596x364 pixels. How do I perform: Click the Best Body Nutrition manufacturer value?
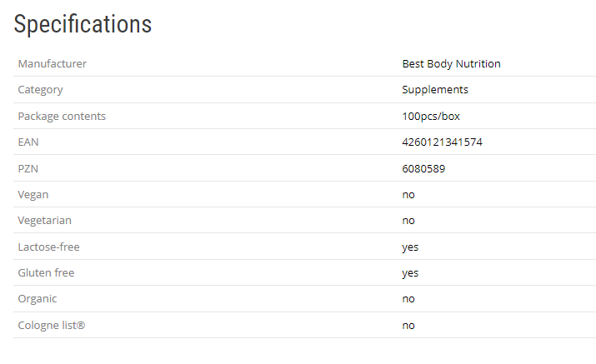[x=451, y=63]
